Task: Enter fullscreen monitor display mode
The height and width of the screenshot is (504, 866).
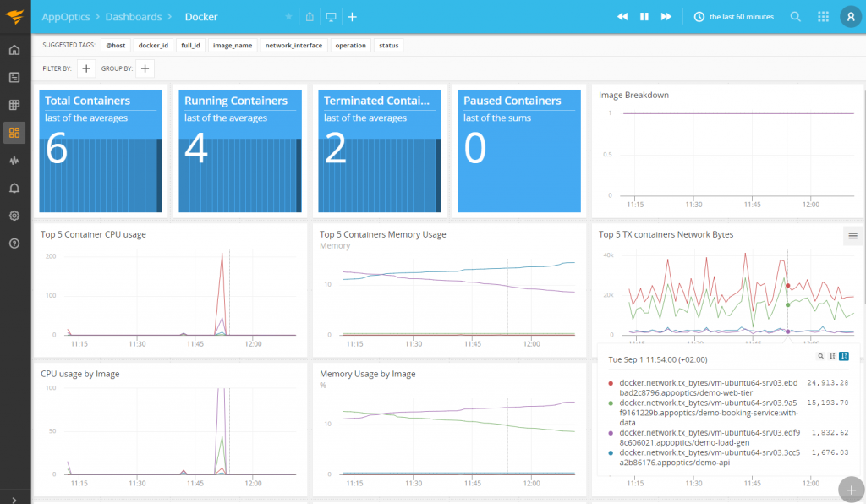Action: click(x=331, y=17)
